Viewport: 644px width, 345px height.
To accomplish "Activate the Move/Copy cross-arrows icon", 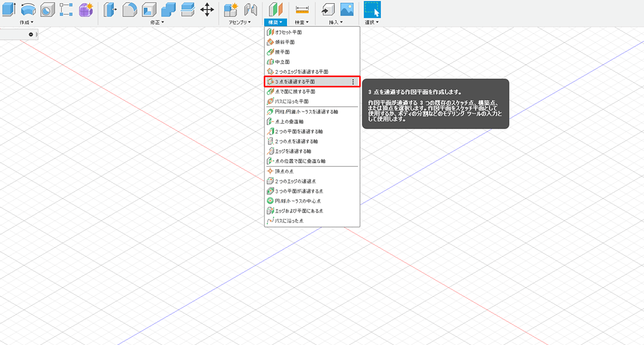I will tap(207, 9).
